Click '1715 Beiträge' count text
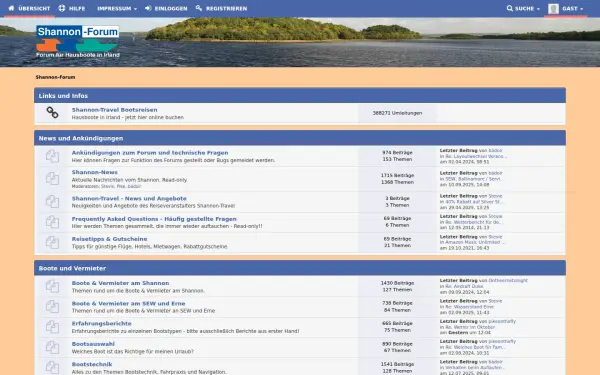 tap(397, 175)
